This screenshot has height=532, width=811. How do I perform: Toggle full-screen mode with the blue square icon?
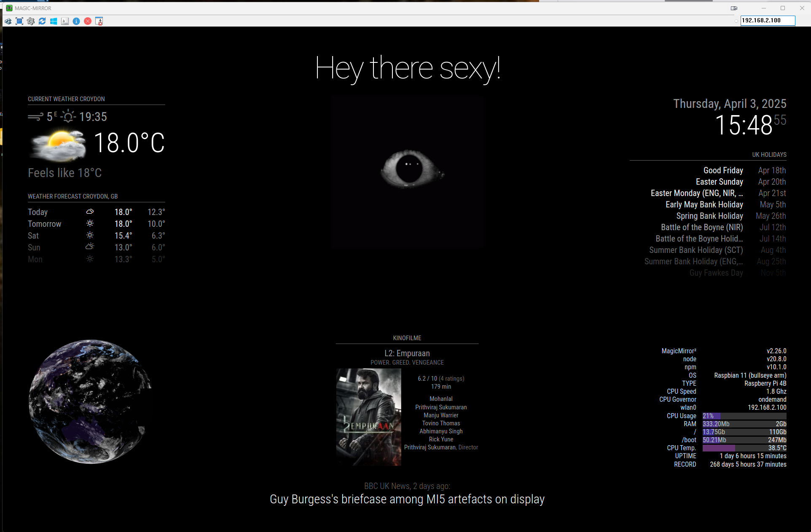coord(19,21)
